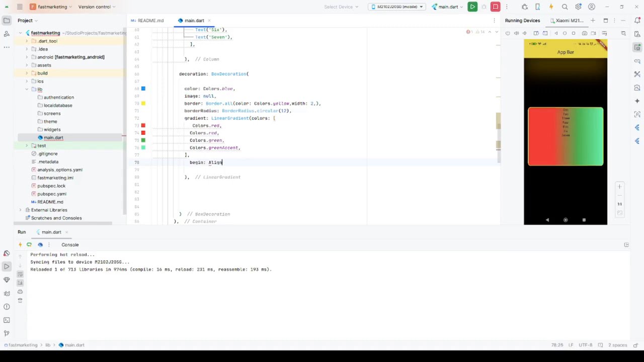
Task: Open Attach Debugger bug icon
Action: [x=525, y=7]
